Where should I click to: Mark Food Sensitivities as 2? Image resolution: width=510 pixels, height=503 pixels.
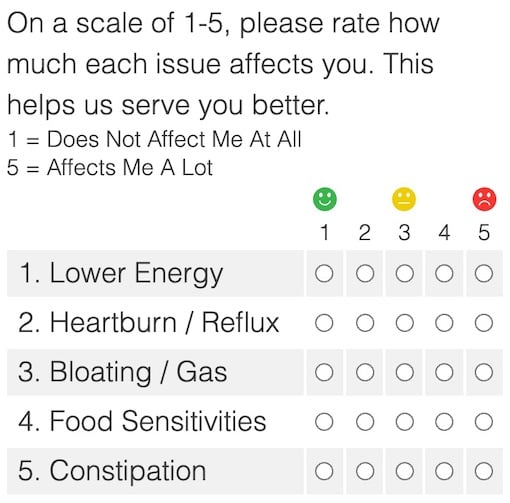pyautogui.click(x=365, y=422)
